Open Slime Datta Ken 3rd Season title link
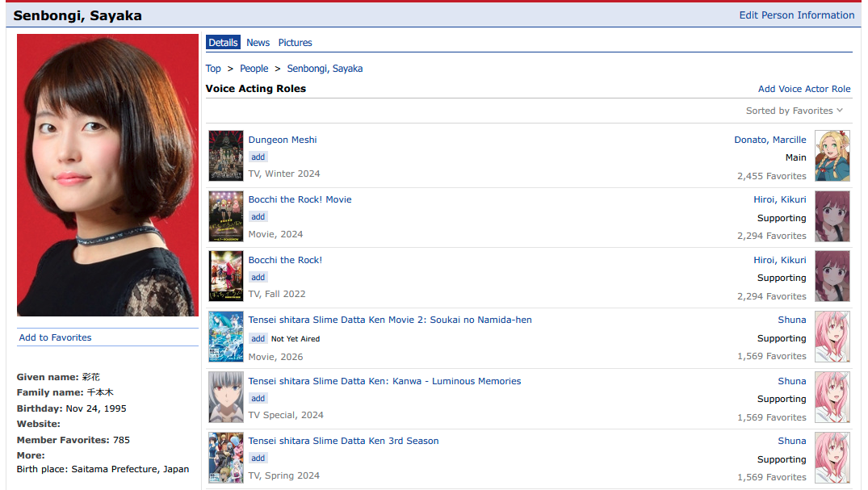Viewport: 868px width, 490px height. (343, 441)
